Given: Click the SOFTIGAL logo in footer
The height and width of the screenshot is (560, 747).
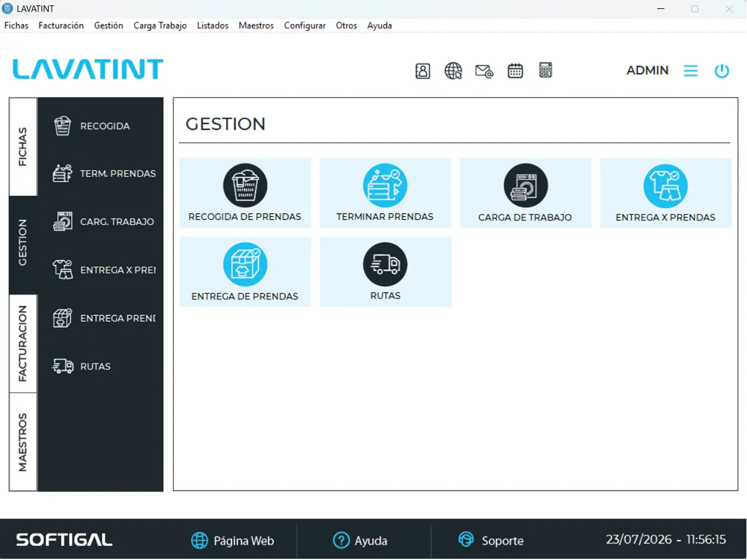Looking at the screenshot, I should 64,540.
